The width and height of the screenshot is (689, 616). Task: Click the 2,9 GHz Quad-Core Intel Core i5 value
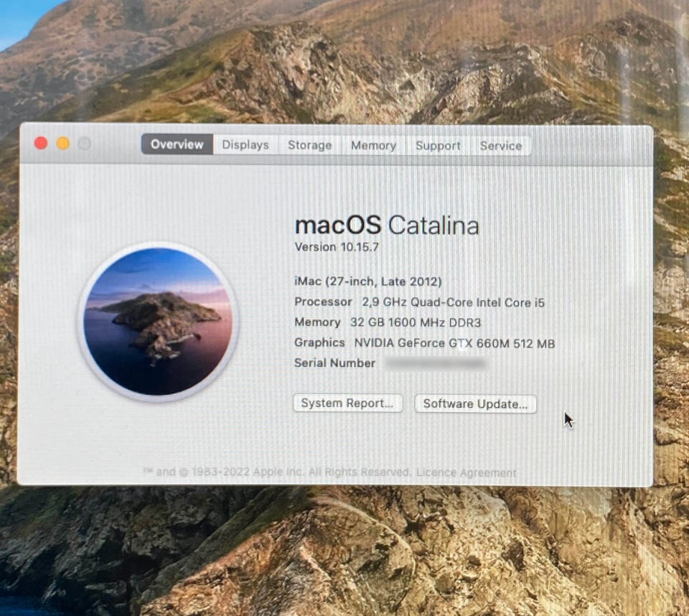click(453, 302)
